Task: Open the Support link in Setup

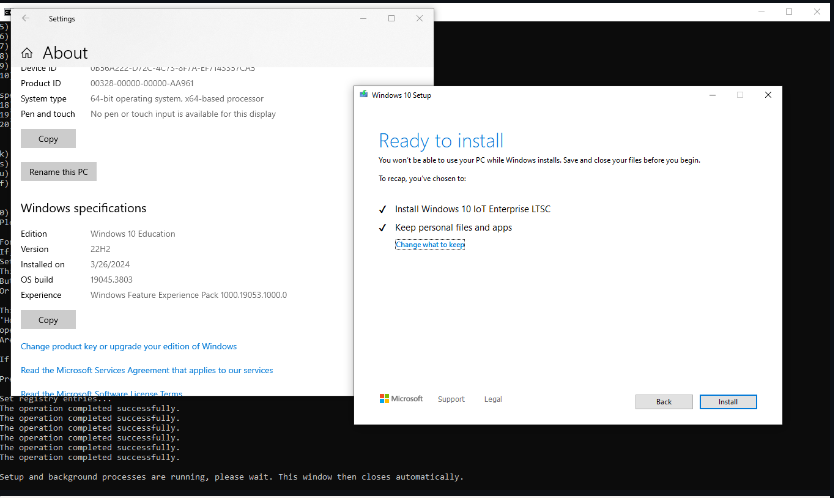Action: coord(451,399)
